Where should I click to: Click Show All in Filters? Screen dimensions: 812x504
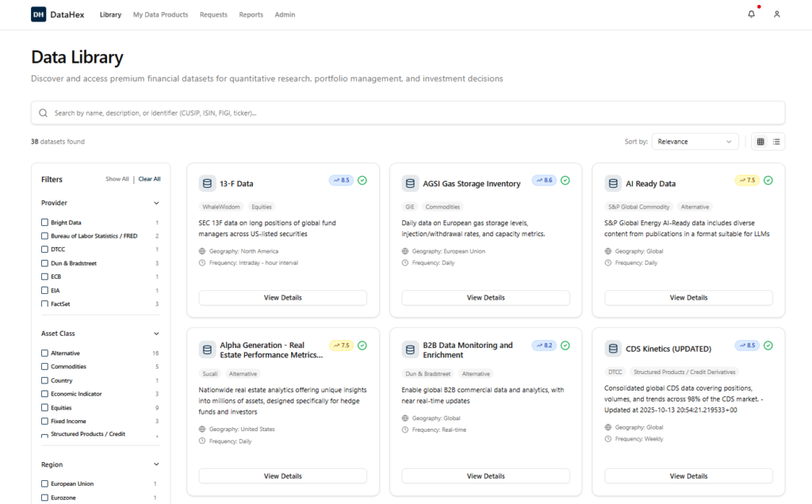[x=117, y=179]
